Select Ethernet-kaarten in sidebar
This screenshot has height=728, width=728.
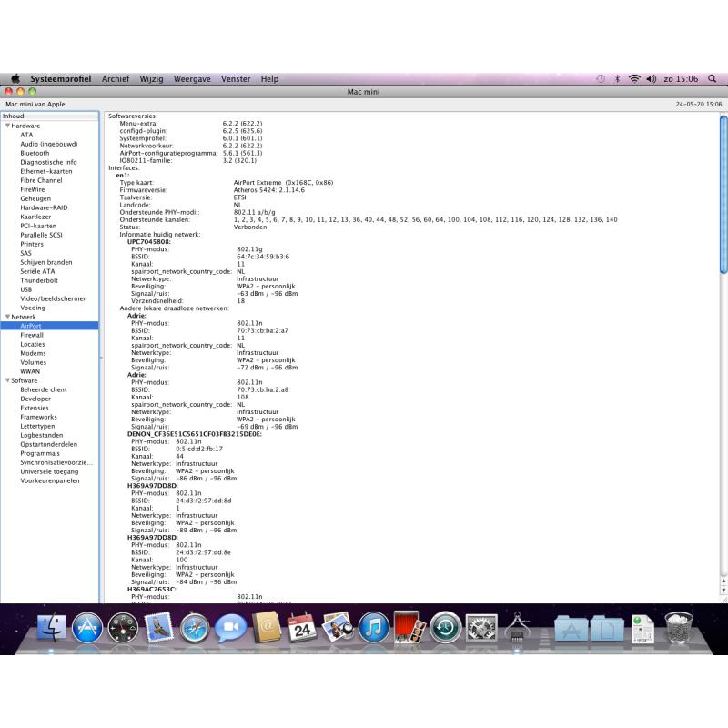46,171
